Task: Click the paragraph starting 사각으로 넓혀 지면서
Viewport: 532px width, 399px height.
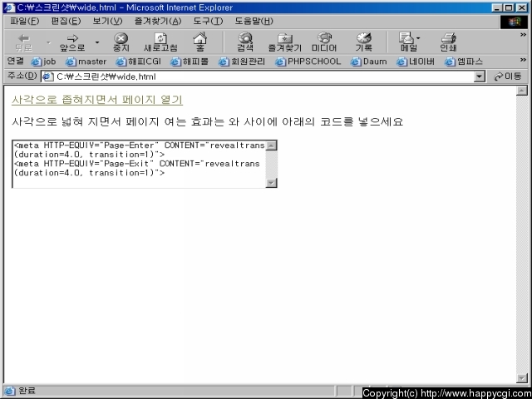Action: [x=207, y=121]
